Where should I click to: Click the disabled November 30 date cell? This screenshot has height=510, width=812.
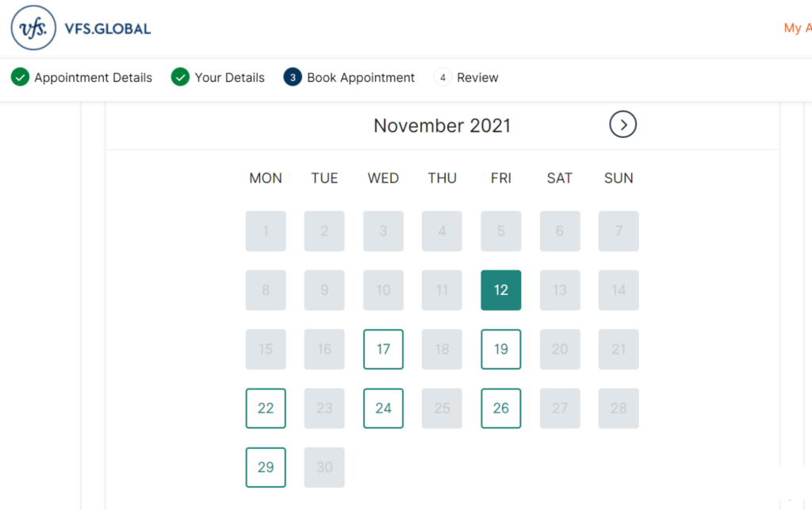pos(324,467)
